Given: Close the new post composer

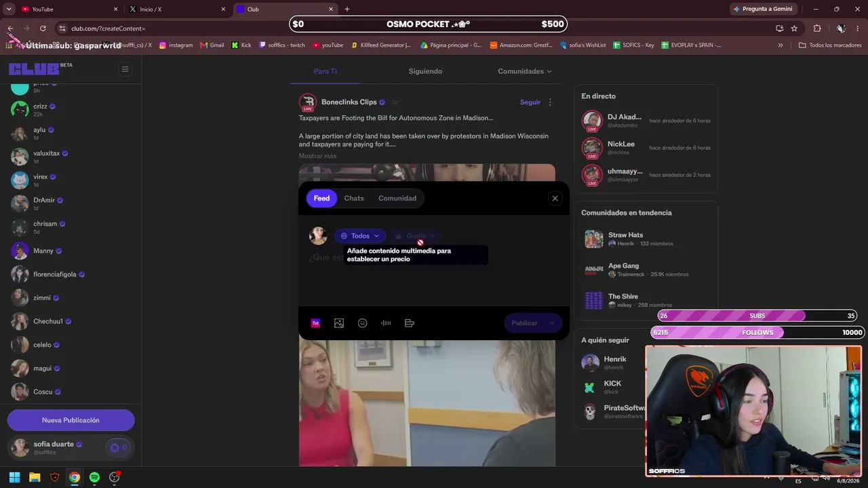Looking at the screenshot, I should coord(555,199).
